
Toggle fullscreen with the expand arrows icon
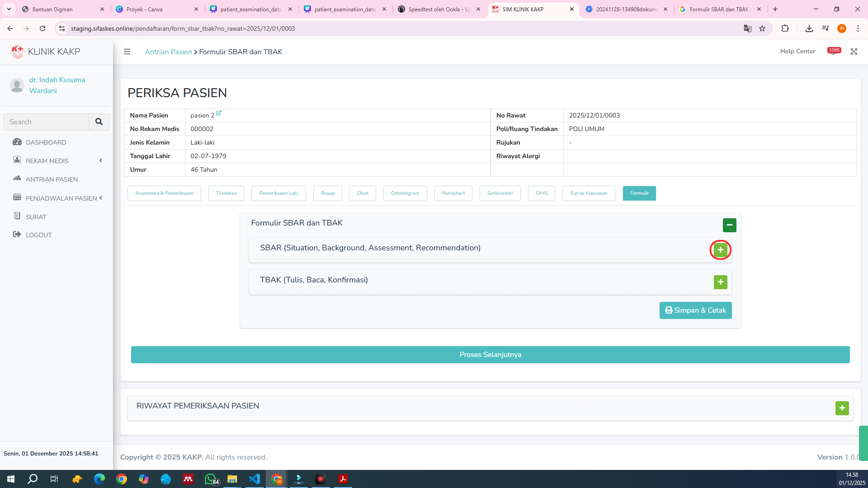point(854,52)
